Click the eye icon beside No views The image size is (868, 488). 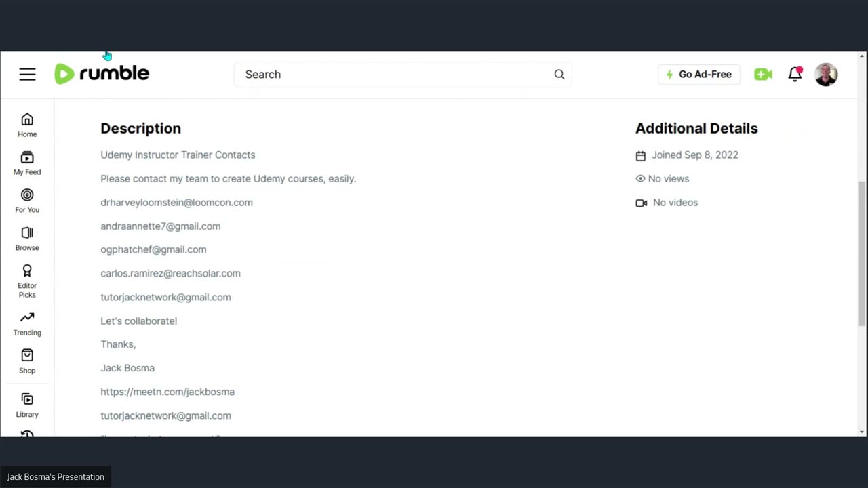click(x=640, y=179)
